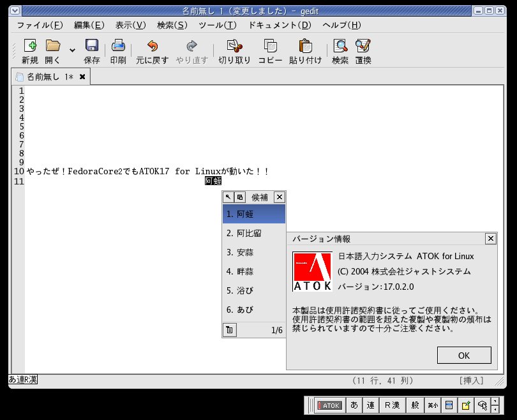Click the [挿入] insert mode indicator
517x420 pixels.
[x=472, y=380]
